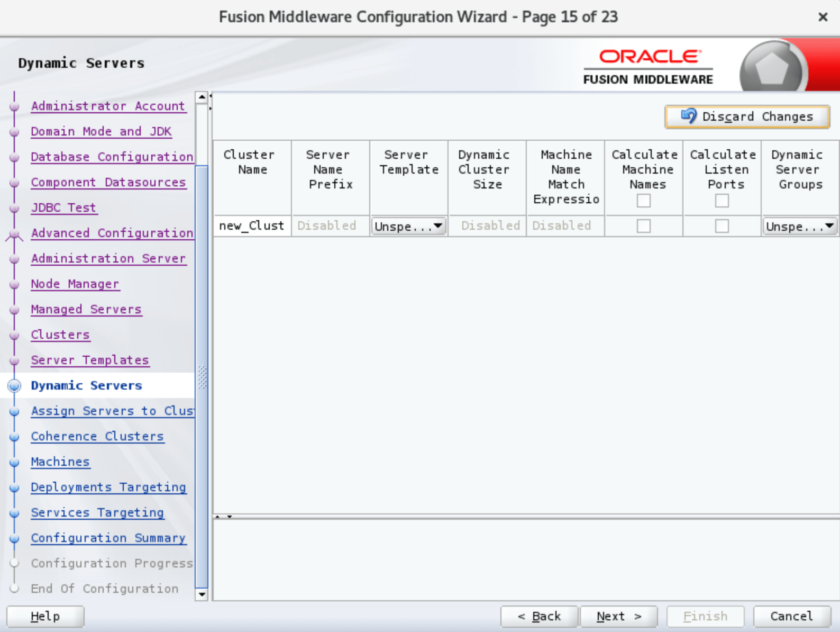Click the Database Configuration step bullet icon
Image resolution: width=840 pixels, height=632 pixels.
click(x=15, y=157)
